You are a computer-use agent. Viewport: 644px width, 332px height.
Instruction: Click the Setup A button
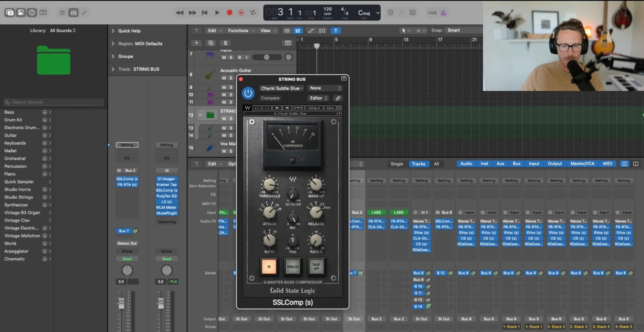(x=314, y=108)
